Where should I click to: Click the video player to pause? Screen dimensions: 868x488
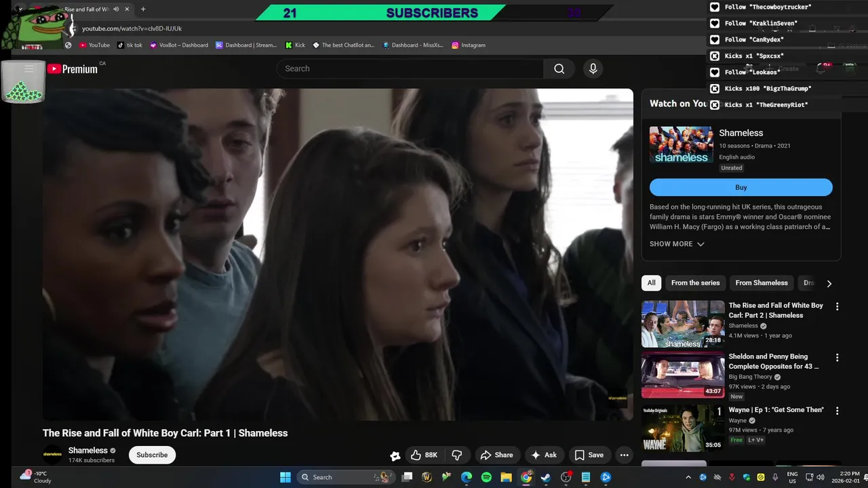(x=338, y=254)
